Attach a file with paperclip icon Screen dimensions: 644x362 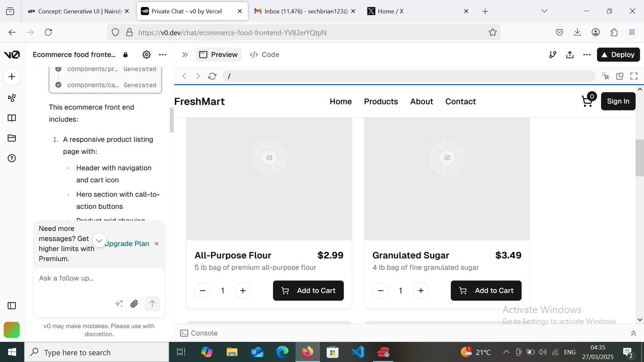(x=134, y=304)
